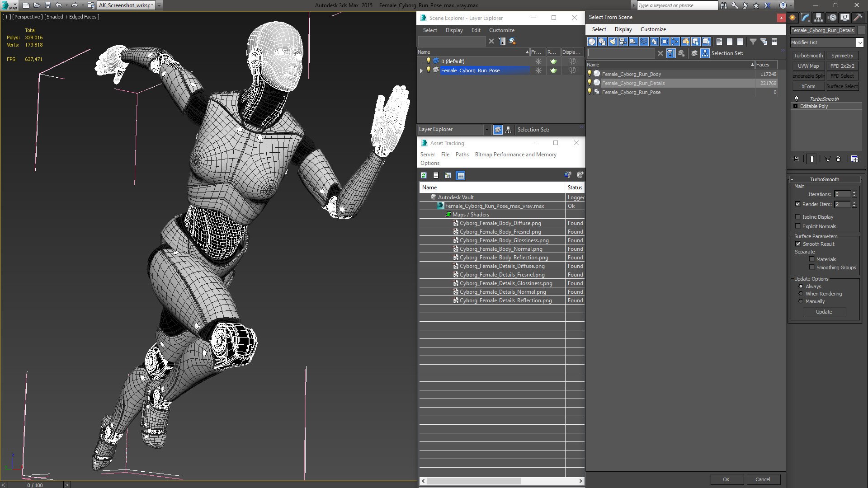Switch to Display command panel
Image resolution: width=868 pixels, height=488 pixels.
(844, 18)
